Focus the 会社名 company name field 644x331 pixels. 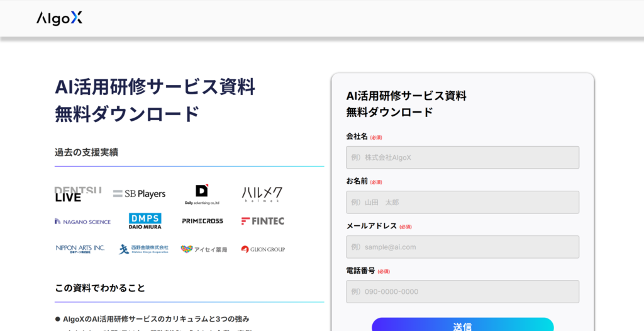pyautogui.click(x=462, y=157)
